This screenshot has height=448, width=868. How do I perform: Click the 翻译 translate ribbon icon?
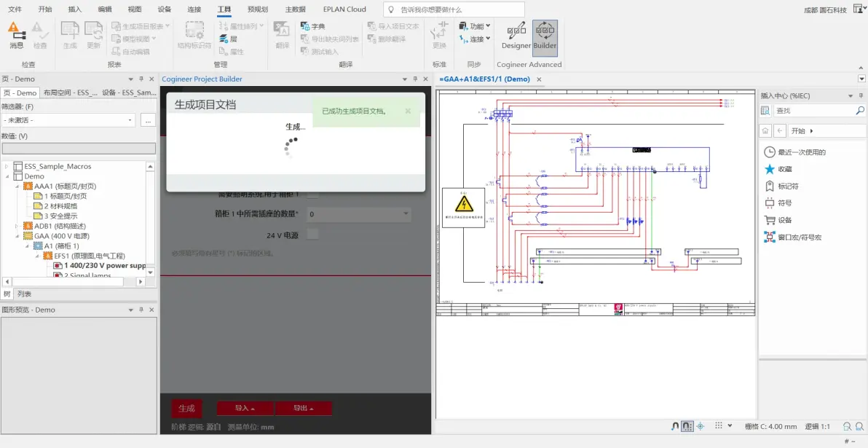coord(283,35)
